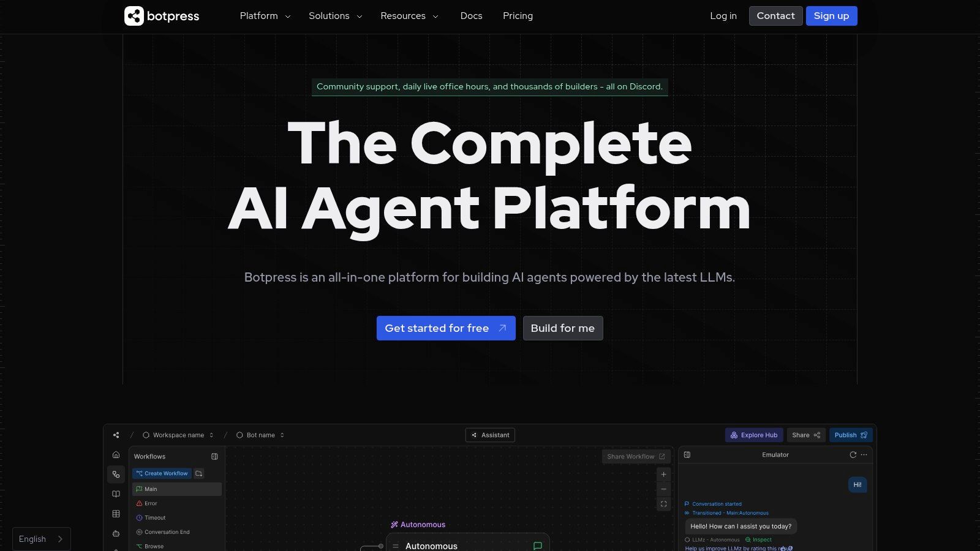Publish the bot
Image resolution: width=980 pixels, height=551 pixels.
(x=851, y=435)
